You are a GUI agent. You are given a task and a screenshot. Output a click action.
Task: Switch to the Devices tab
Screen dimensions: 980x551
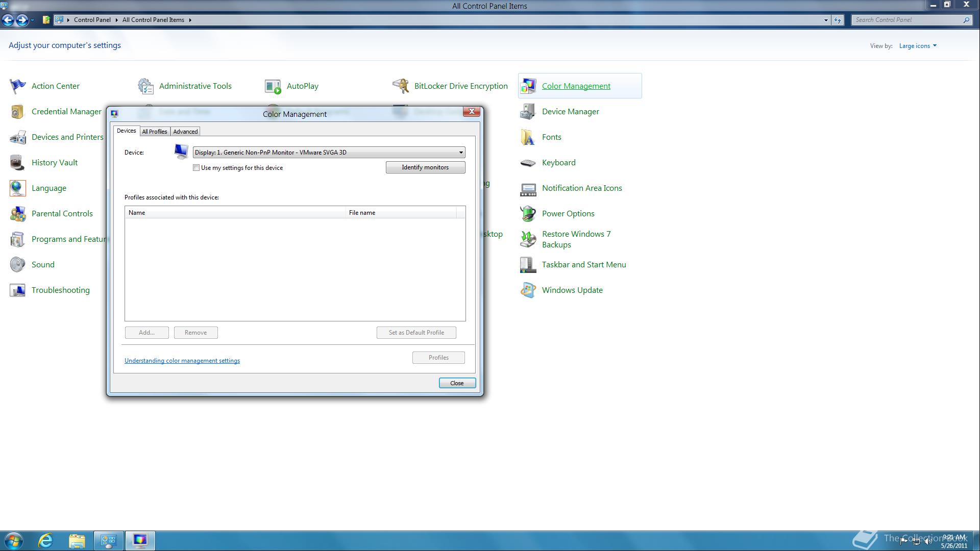pos(126,131)
